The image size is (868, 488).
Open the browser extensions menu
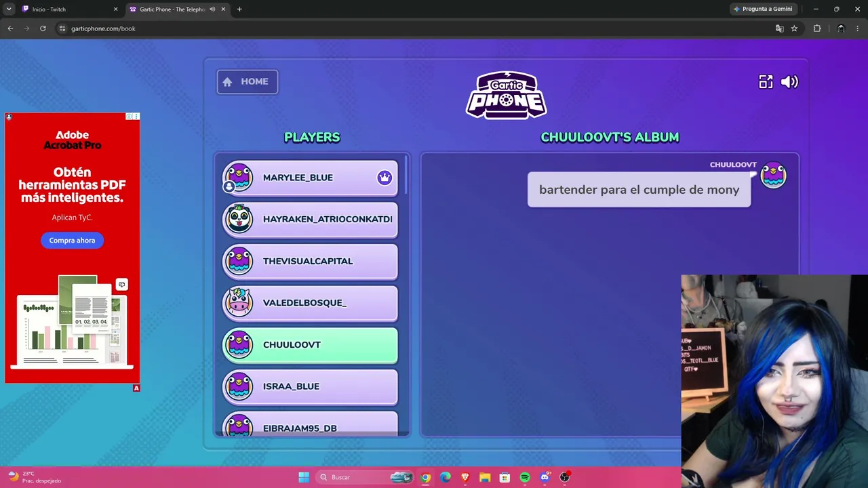[817, 28]
